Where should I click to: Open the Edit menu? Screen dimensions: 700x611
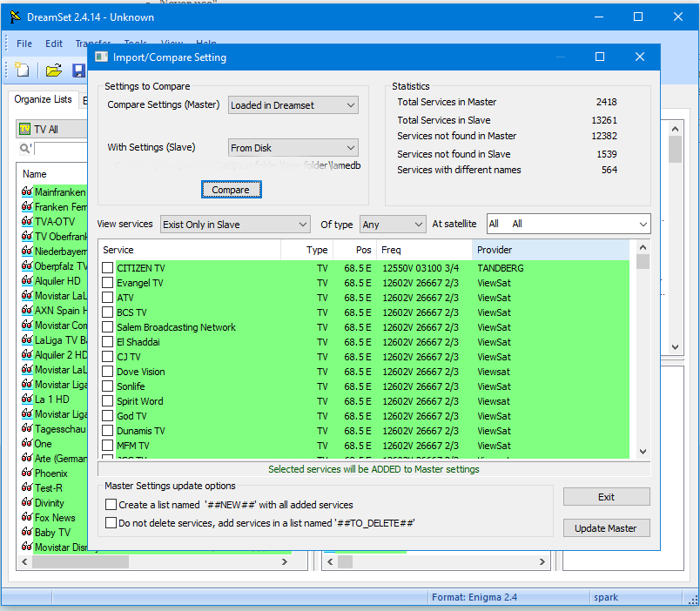[54, 44]
